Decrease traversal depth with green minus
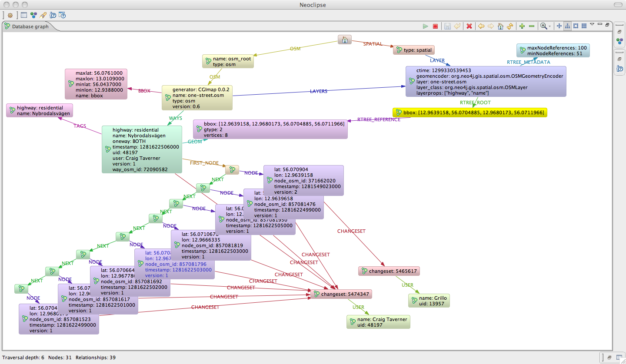The height and width of the screenshot is (364, 626). (532, 26)
